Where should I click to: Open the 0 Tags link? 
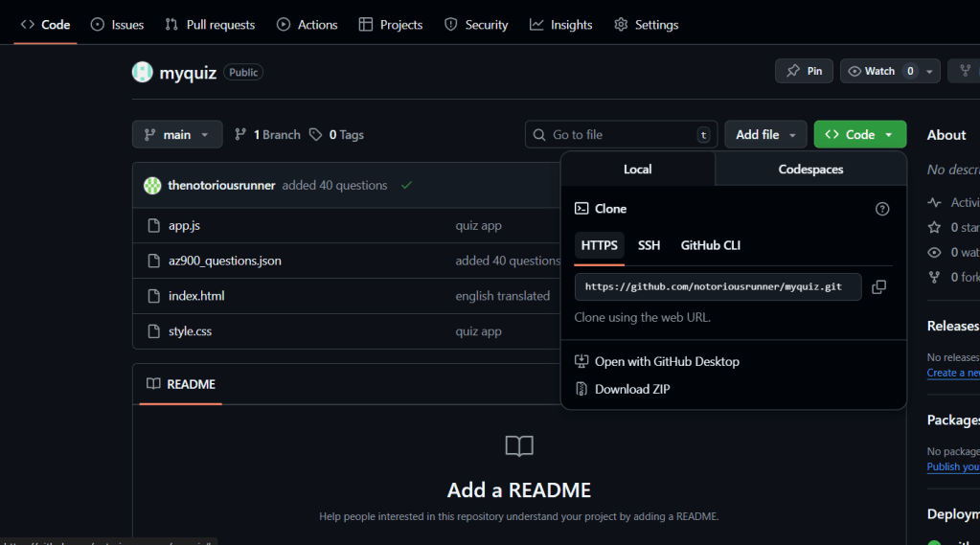(337, 134)
